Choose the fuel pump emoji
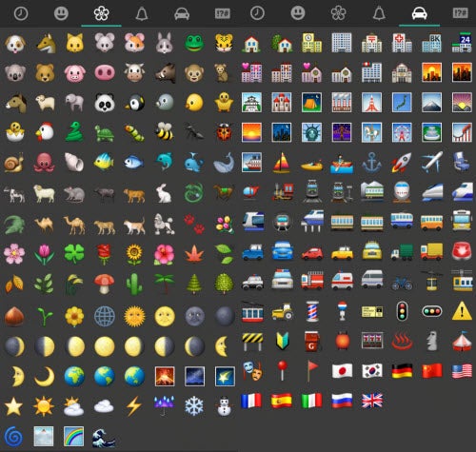Screen dimensions: 476x452 pos(311,342)
